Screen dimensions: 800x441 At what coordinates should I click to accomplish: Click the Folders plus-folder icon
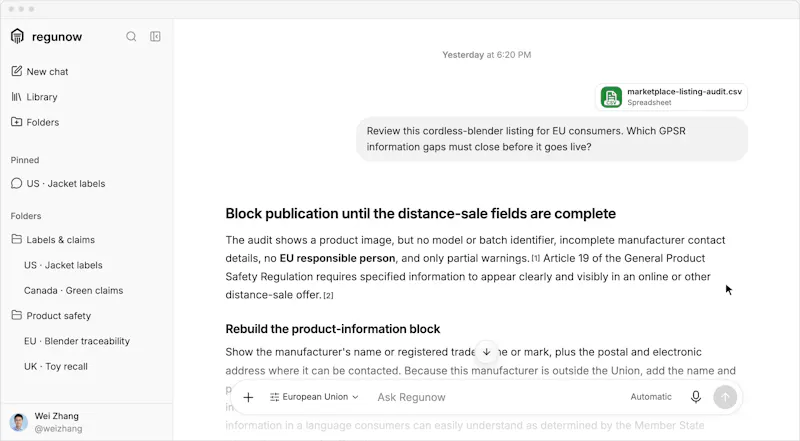coord(16,121)
